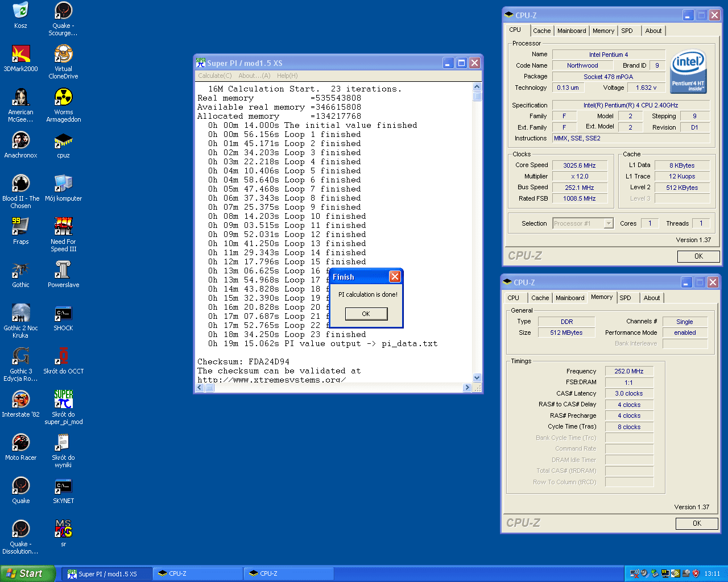This screenshot has width=728, height=582.
Task: Click Super PI horizontal scrollbar right arrow
Action: pos(467,388)
